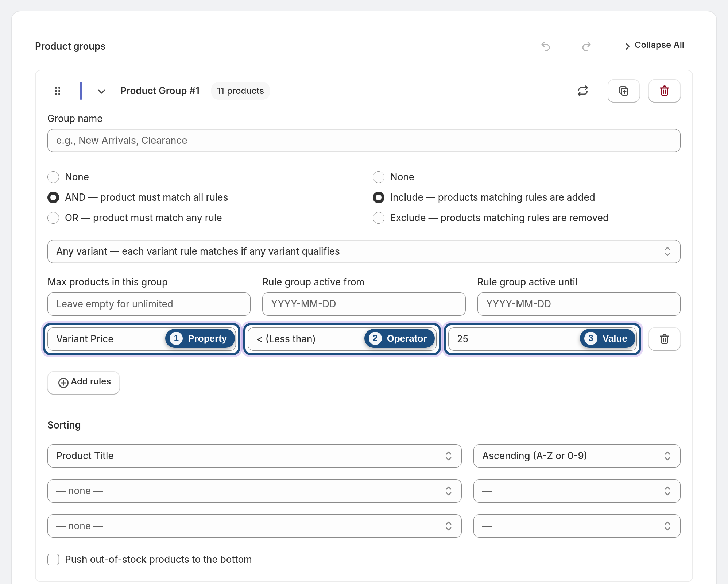Click Collapse All

click(654, 45)
